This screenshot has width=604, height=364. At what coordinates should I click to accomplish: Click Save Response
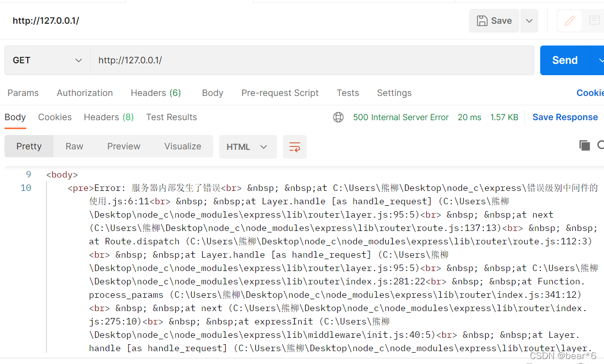[565, 117]
